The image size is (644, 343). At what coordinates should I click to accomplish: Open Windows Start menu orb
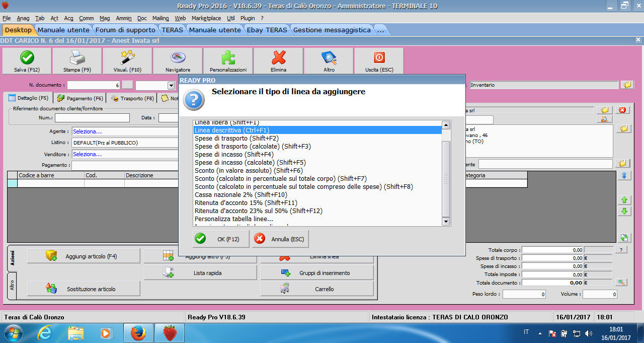14,333
